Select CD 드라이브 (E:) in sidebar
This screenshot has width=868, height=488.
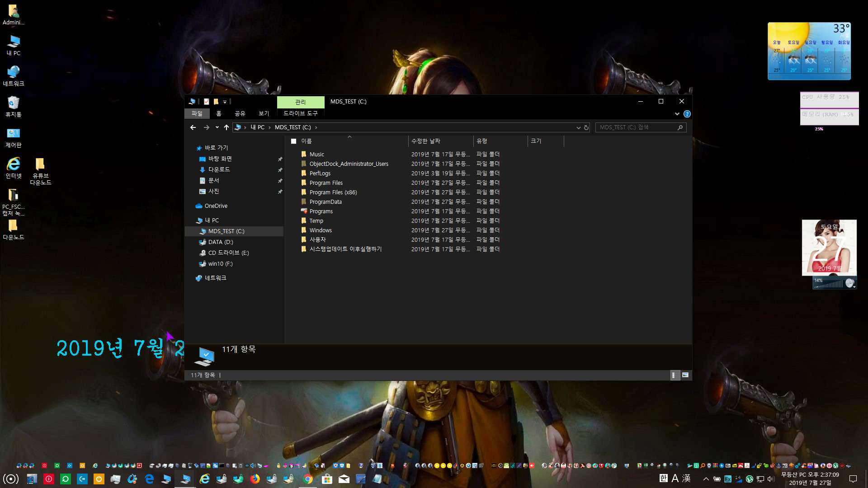click(228, 253)
